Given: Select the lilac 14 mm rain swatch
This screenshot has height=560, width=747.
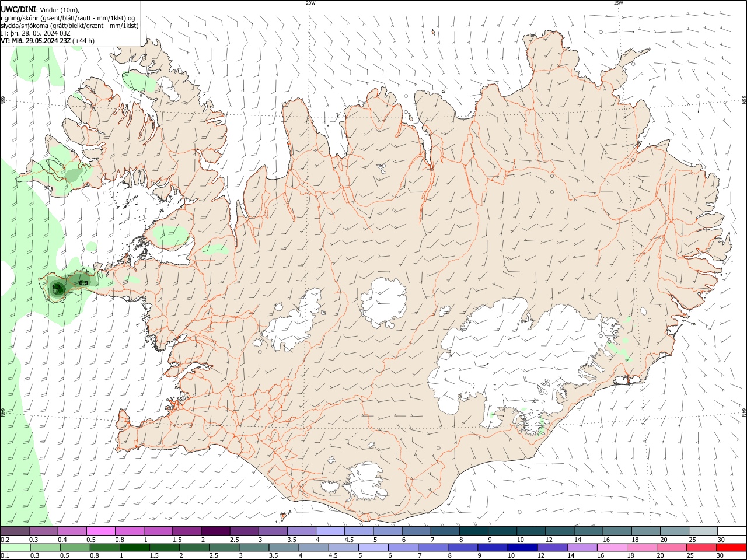Looking at the screenshot, I should 582,548.
